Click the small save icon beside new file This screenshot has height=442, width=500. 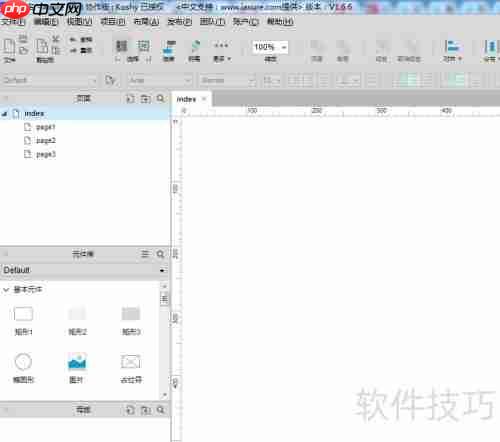click(23, 39)
